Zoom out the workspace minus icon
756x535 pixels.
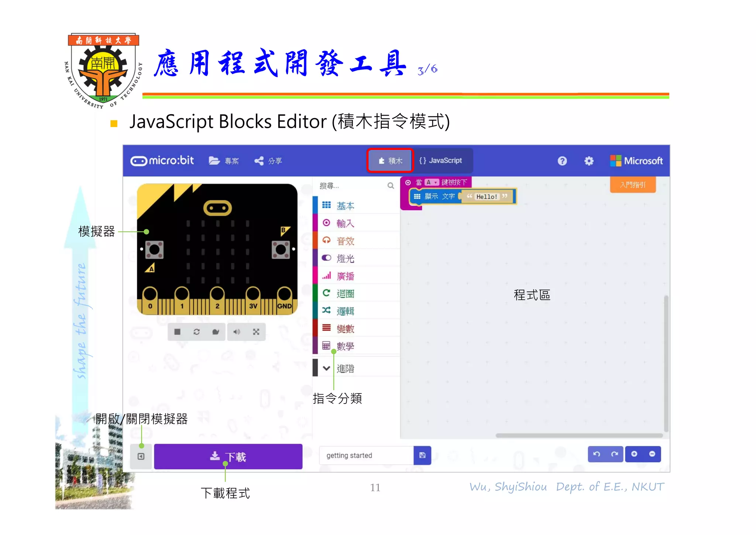pos(652,454)
